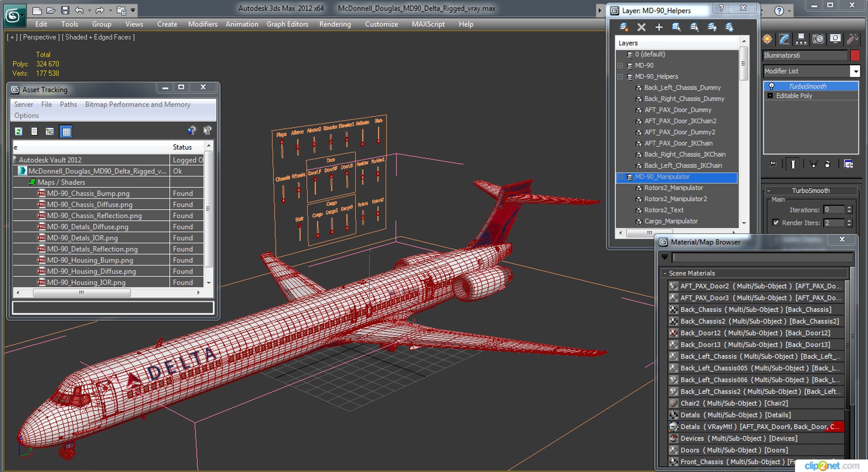Open Bitmap Performance and Memory menu
The width and height of the screenshot is (868, 472).
click(x=138, y=104)
